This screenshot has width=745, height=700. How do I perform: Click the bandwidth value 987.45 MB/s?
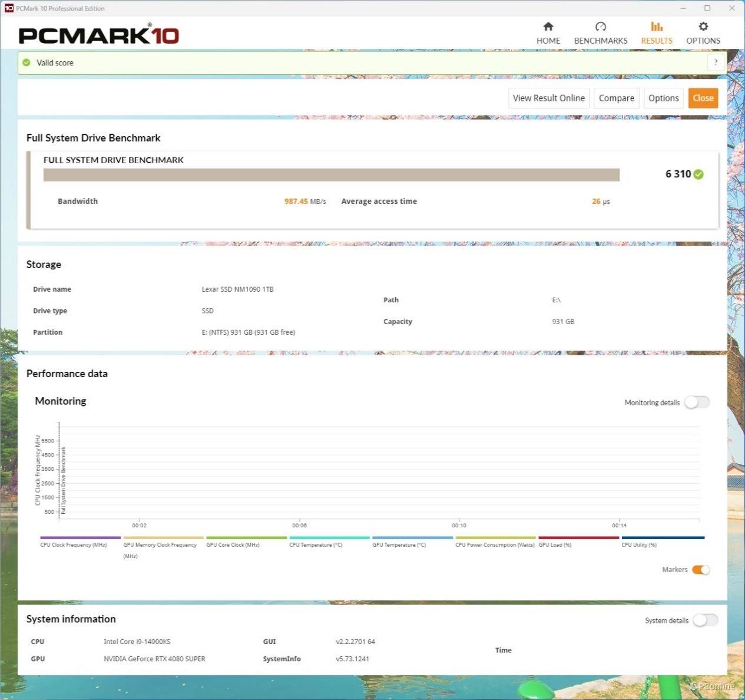pos(305,202)
